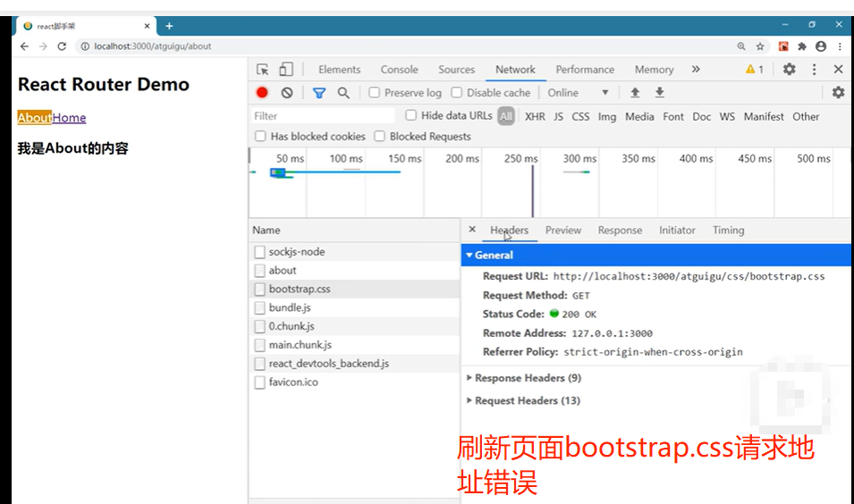Filter by JS requests

click(558, 116)
